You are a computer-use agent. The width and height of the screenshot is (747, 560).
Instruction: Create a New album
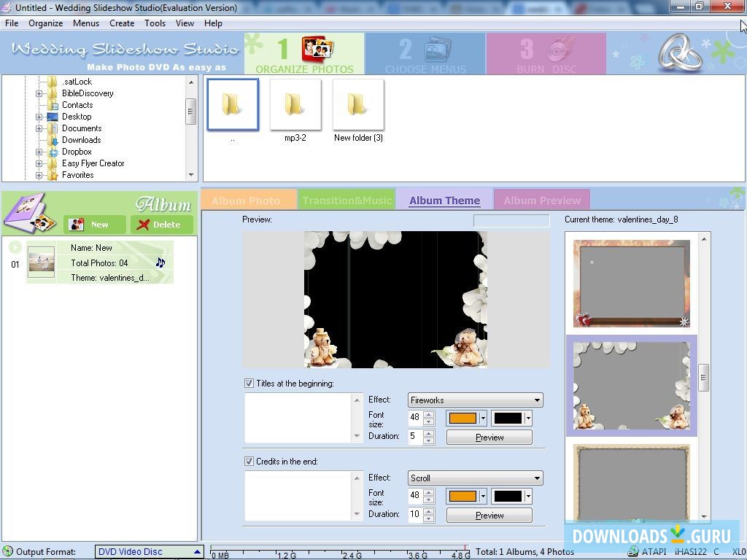[x=94, y=225]
